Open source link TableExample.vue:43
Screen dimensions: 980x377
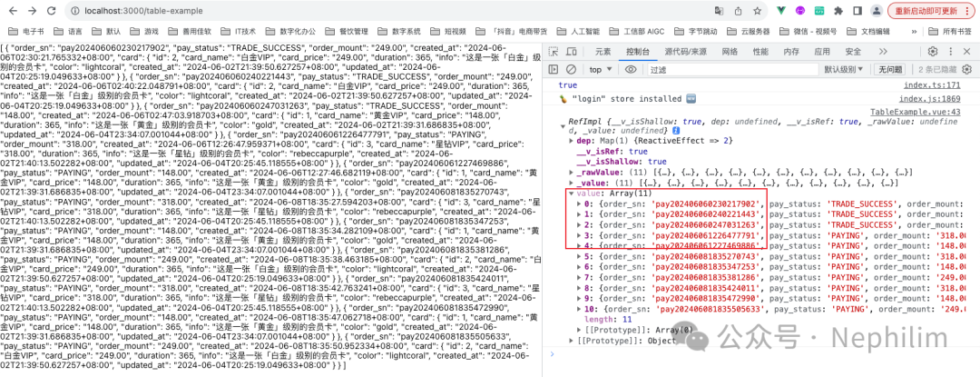(x=915, y=112)
